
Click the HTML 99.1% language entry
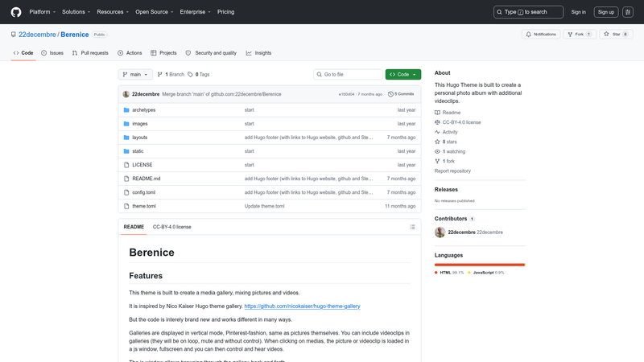coord(449,273)
